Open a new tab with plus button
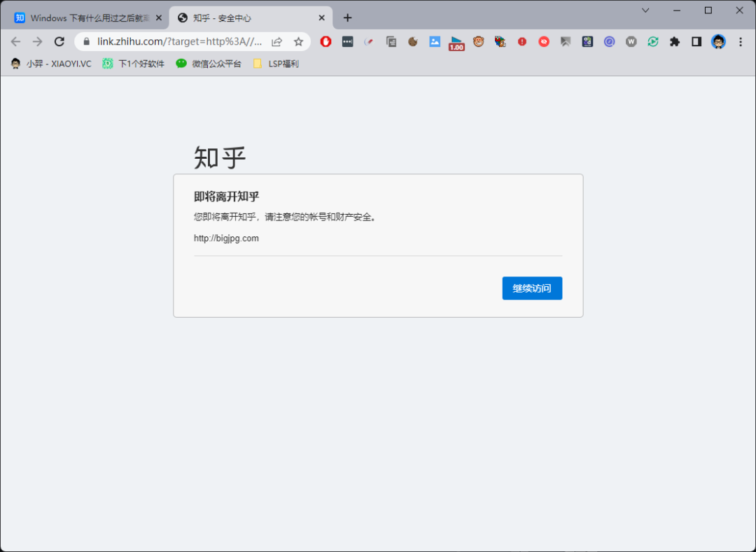This screenshot has width=756, height=552. pos(348,17)
